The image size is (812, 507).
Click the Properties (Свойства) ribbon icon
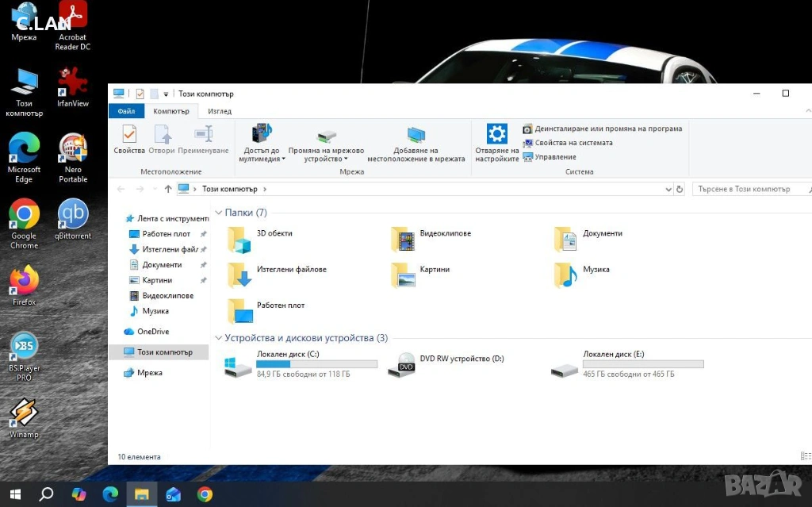pyautogui.click(x=129, y=139)
